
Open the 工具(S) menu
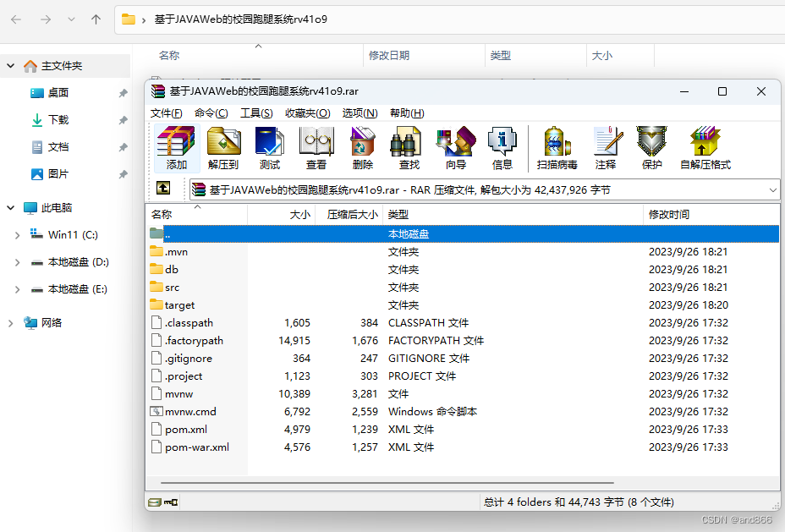256,113
